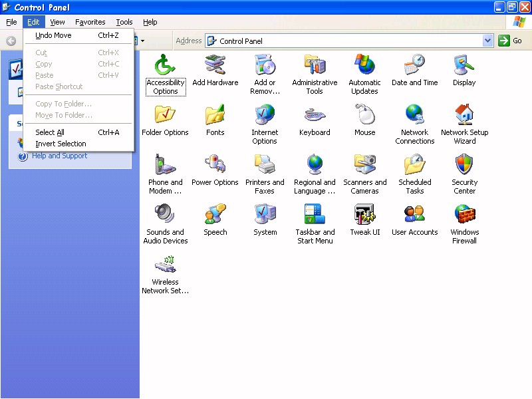Click the Help and Support question mark icon

pos(23,156)
